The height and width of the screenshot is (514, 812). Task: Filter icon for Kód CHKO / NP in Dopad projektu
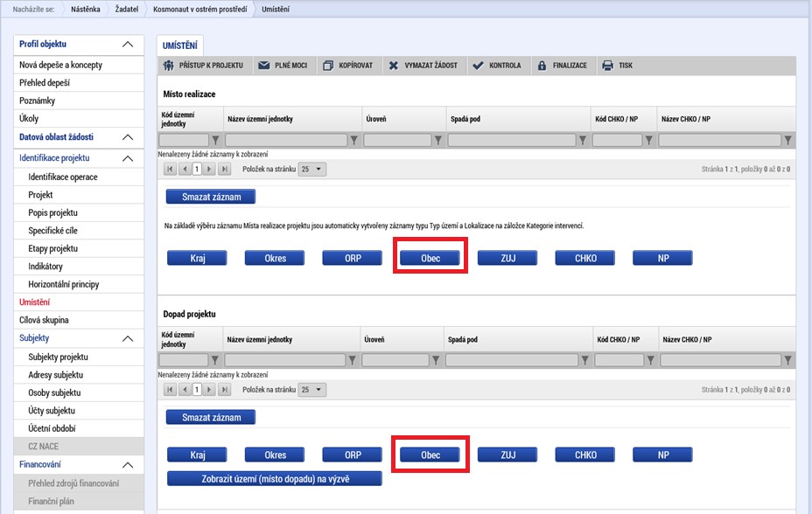click(650, 360)
